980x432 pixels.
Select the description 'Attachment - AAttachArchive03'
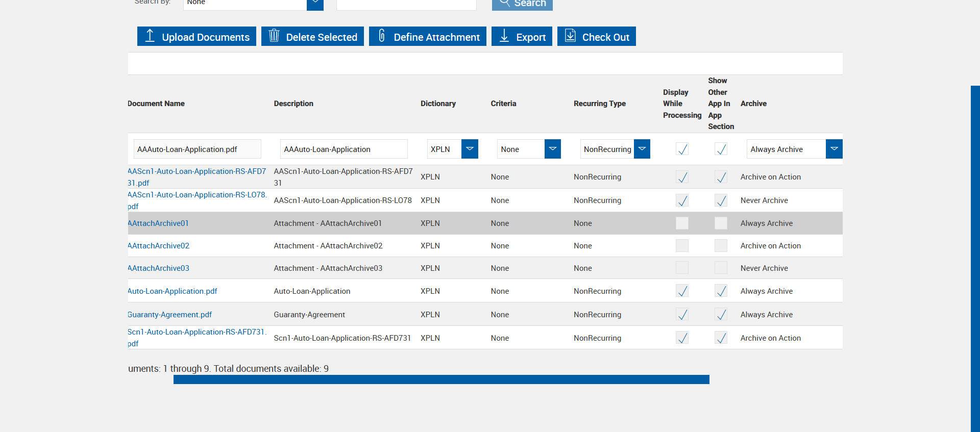(328, 268)
